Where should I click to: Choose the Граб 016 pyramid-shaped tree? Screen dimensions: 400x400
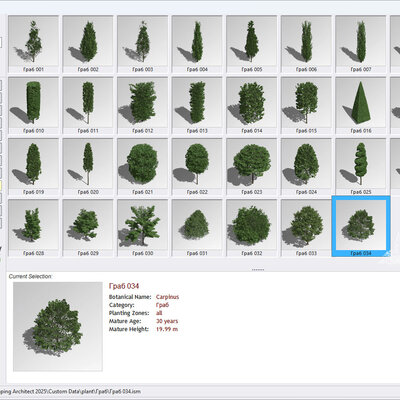point(361,106)
